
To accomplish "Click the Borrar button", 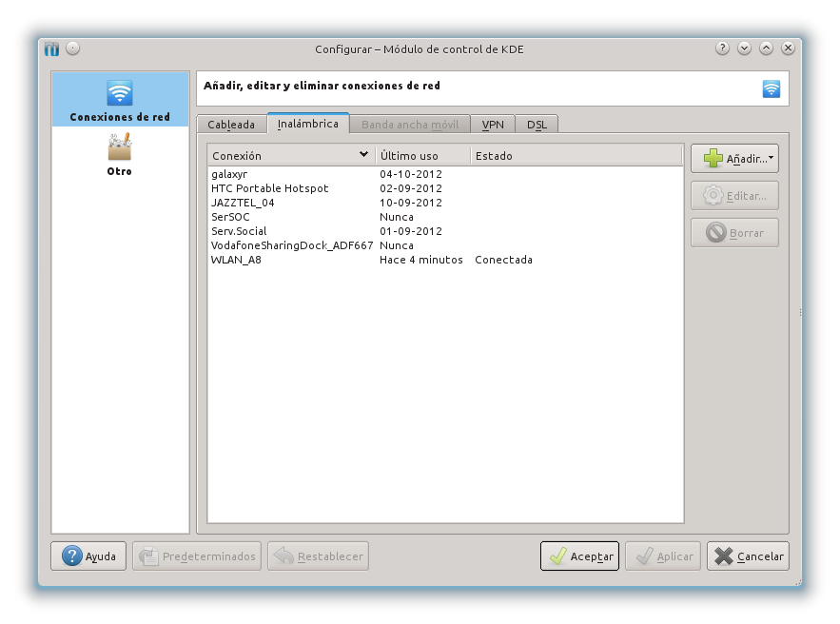I will point(734,233).
